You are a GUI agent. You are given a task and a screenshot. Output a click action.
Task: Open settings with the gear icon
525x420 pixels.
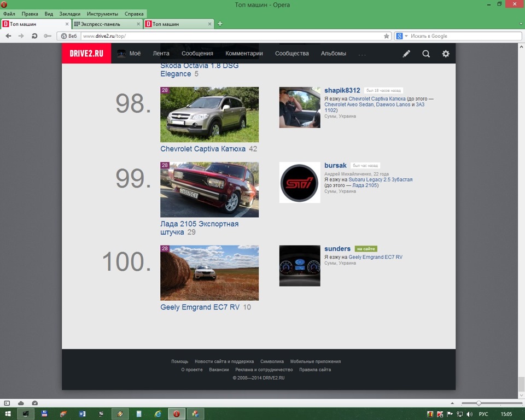pyautogui.click(x=446, y=54)
